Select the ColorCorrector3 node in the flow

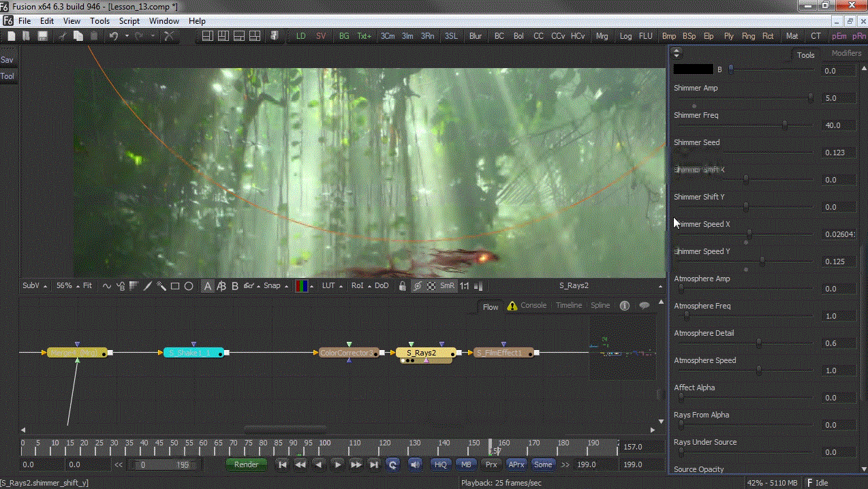click(347, 353)
